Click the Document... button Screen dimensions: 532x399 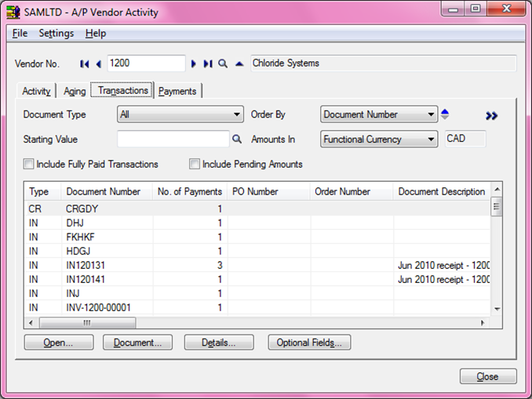(138, 343)
